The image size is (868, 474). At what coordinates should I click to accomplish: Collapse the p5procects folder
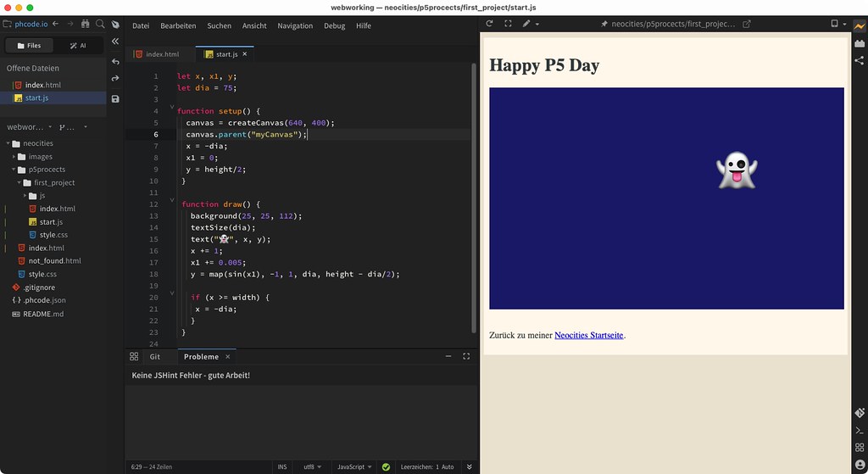click(x=14, y=170)
